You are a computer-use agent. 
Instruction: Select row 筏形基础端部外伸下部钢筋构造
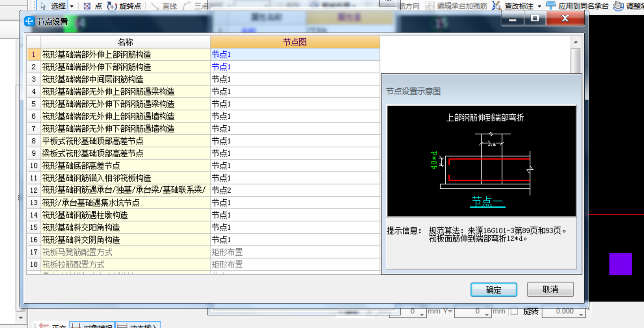(126, 67)
